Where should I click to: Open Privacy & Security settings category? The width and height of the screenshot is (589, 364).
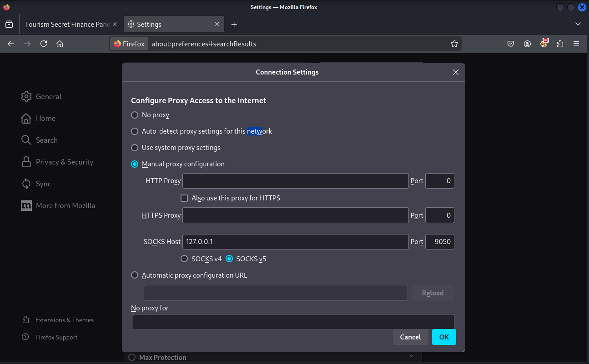coord(64,162)
